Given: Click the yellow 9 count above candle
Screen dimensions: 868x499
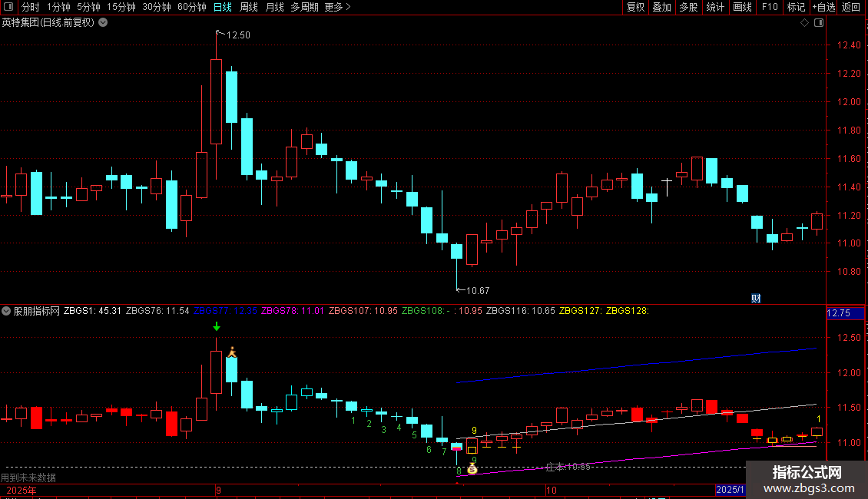Looking at the screenshot, I should tap(474, 431).
